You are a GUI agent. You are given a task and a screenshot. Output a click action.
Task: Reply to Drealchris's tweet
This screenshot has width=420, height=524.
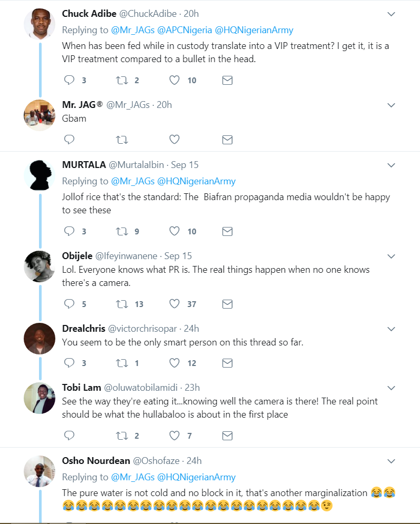[x=70, y=363]
